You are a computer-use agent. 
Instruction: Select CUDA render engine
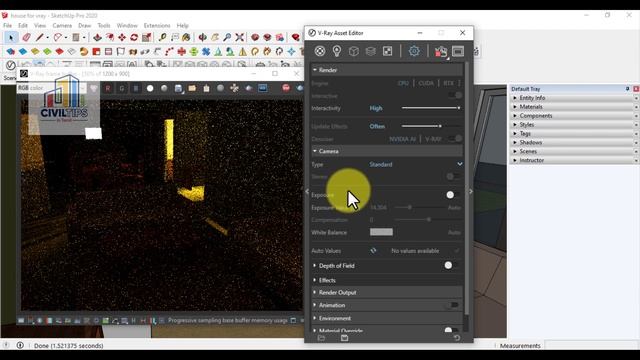(x=426, y=83)
